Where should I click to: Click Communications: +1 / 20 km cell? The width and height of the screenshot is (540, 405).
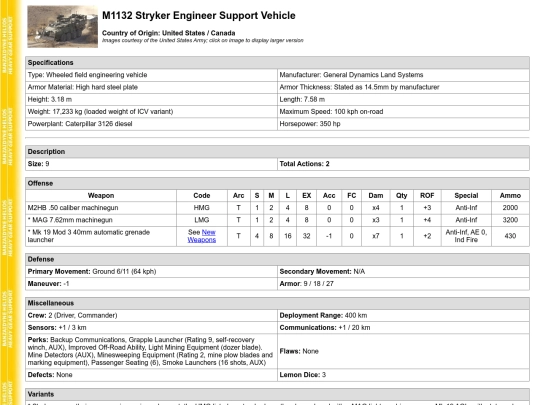[403, 328]
